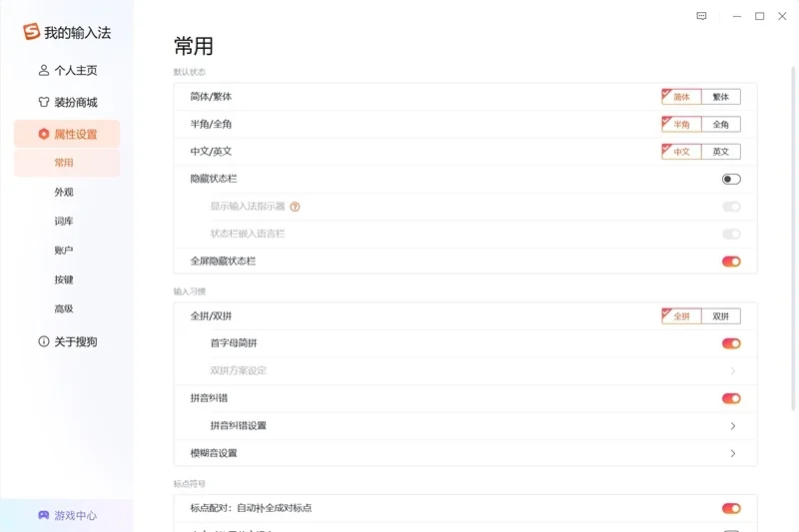Open 装扮商城 in the sidebar

(67, 103)
